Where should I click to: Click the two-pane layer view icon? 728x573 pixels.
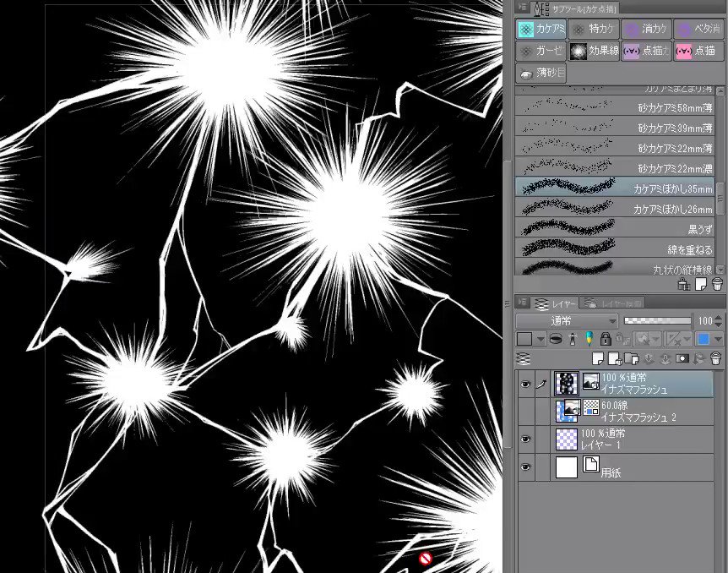tap(524, 358)
